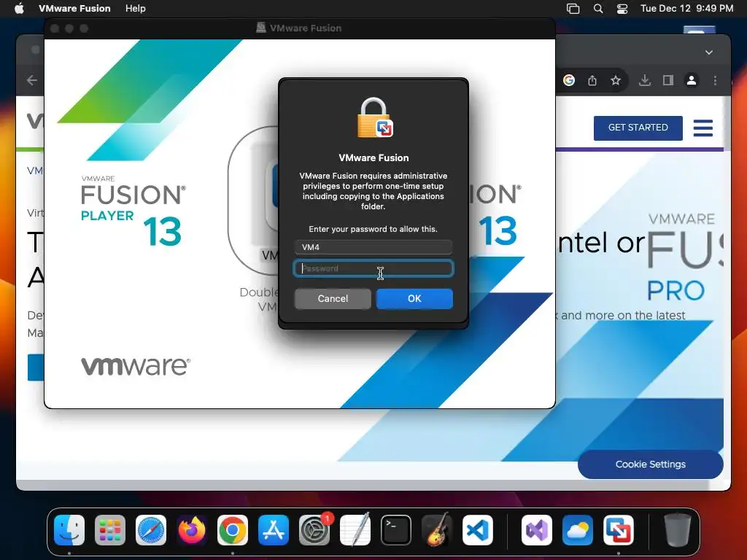This screenshot has width=747, height=560.
Task: Launch GarageBand from the Dock
Action: point(437,529)
